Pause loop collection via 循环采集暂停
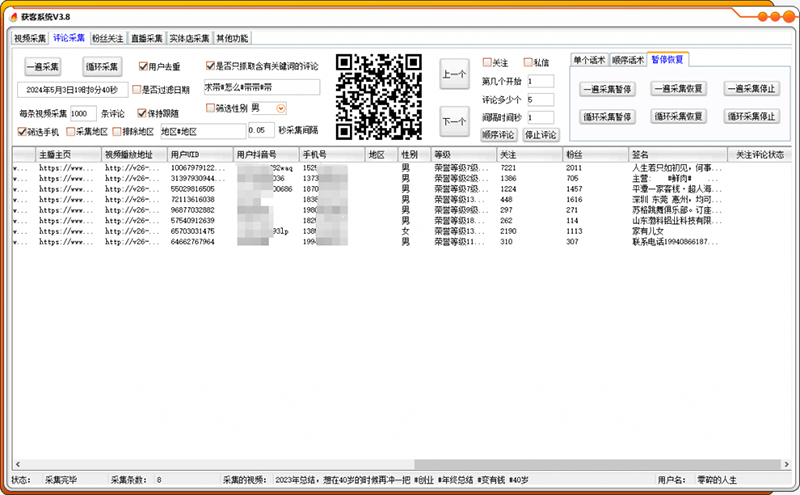The height and width of the screenshot is (495, 800). coord(607,116)
